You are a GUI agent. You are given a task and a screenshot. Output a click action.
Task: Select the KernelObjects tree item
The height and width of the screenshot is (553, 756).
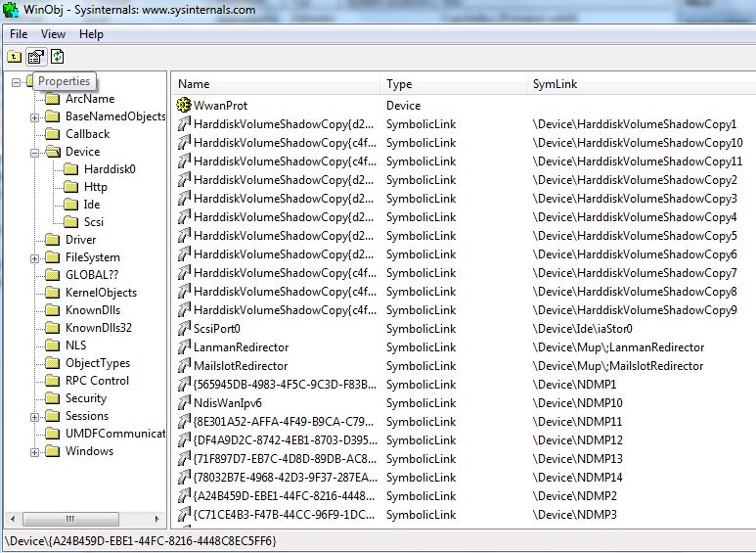click(101, 293)
